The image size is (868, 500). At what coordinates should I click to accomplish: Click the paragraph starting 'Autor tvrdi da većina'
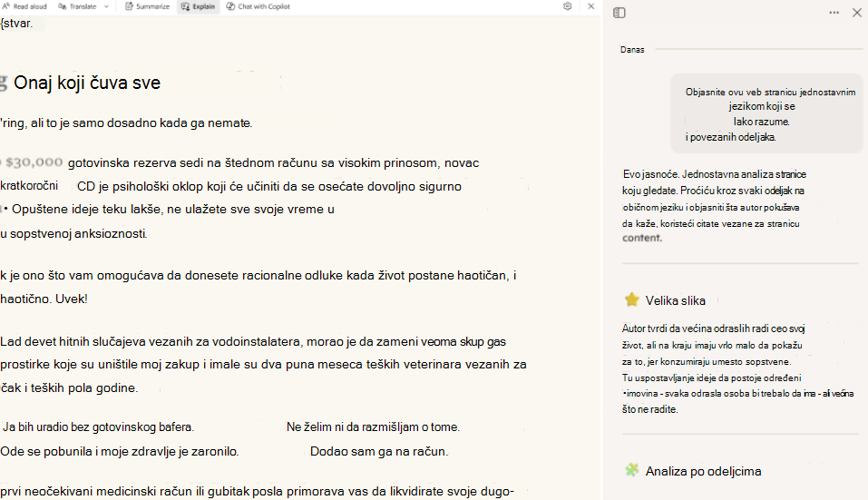click(x=737, y=368)
